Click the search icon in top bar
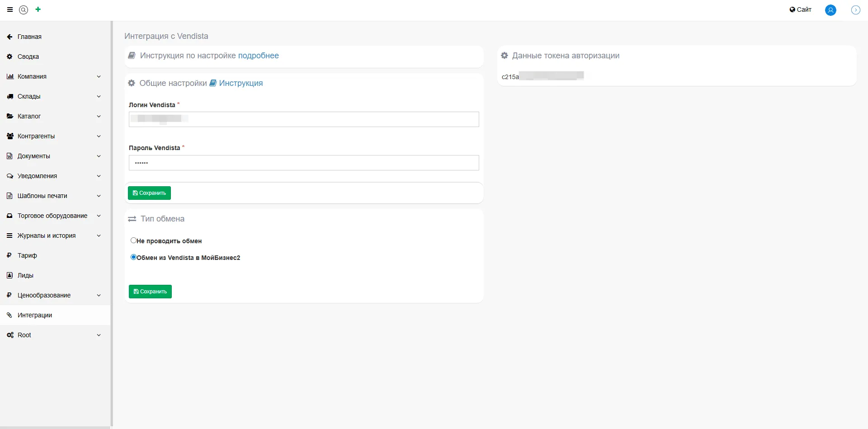 point(24,9)
